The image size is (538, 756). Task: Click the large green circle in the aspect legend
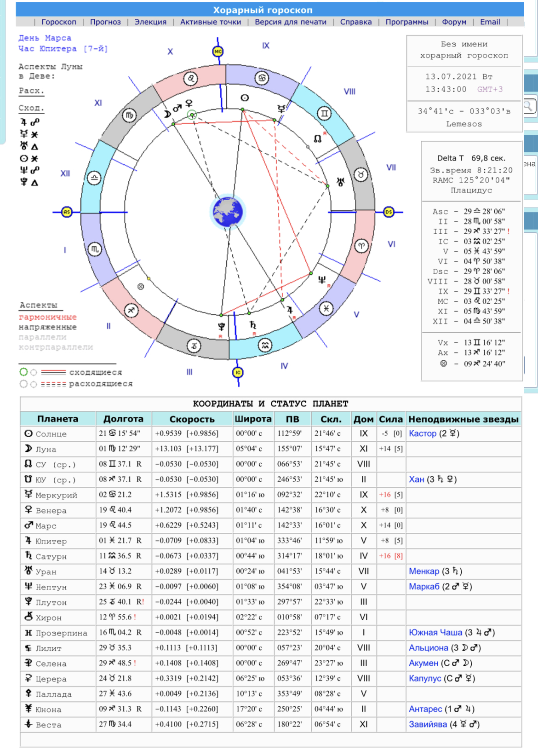pyautogui.click(x=23, y=372)
